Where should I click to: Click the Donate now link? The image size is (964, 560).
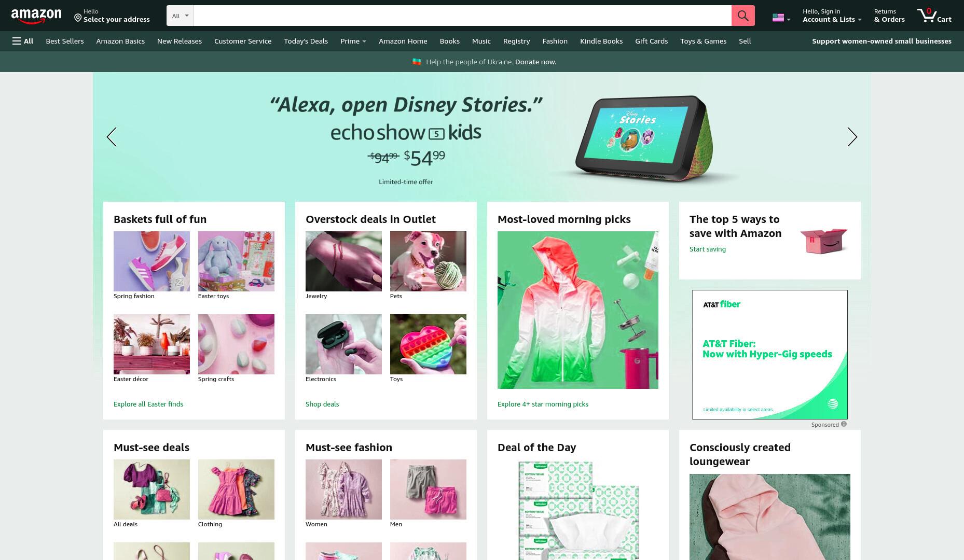pyautogui.click(x=535, y=62)
